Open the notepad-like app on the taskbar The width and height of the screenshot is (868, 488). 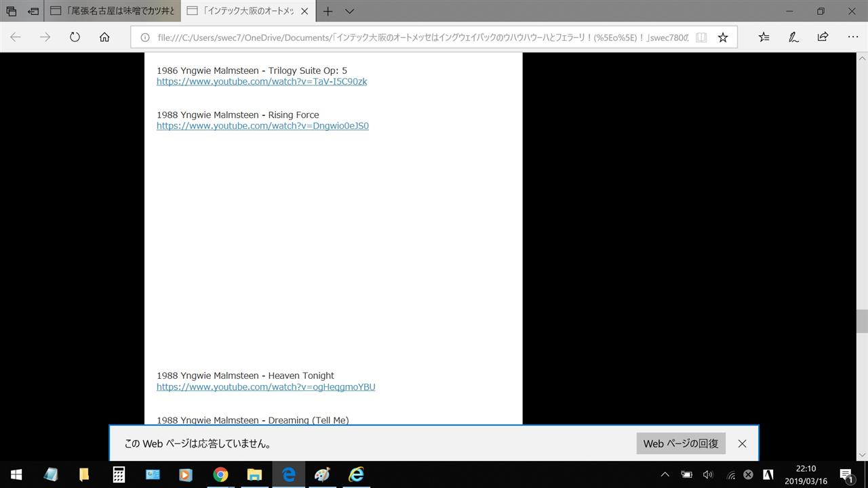pos(51,474)
